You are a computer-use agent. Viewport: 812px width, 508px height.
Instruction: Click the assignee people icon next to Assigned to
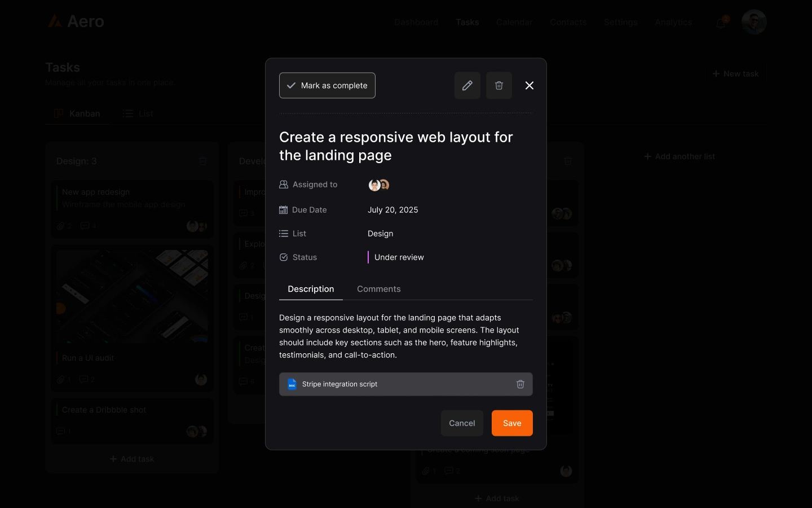283,184
